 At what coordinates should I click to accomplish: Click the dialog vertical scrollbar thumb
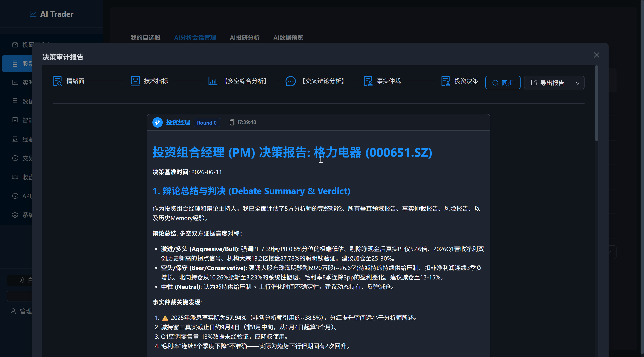point(596,103)
